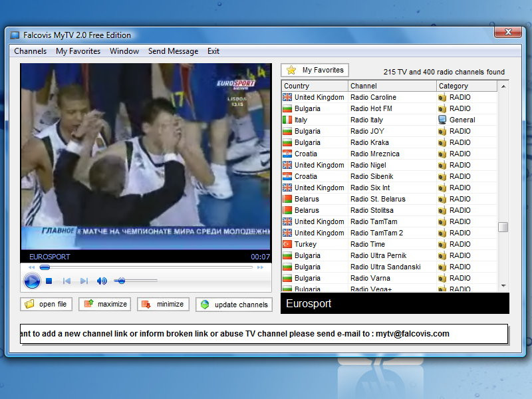Screen dimensions: 532x399
Task: Click the channel list scroll down arrow
Action: (x=503, y=286)
